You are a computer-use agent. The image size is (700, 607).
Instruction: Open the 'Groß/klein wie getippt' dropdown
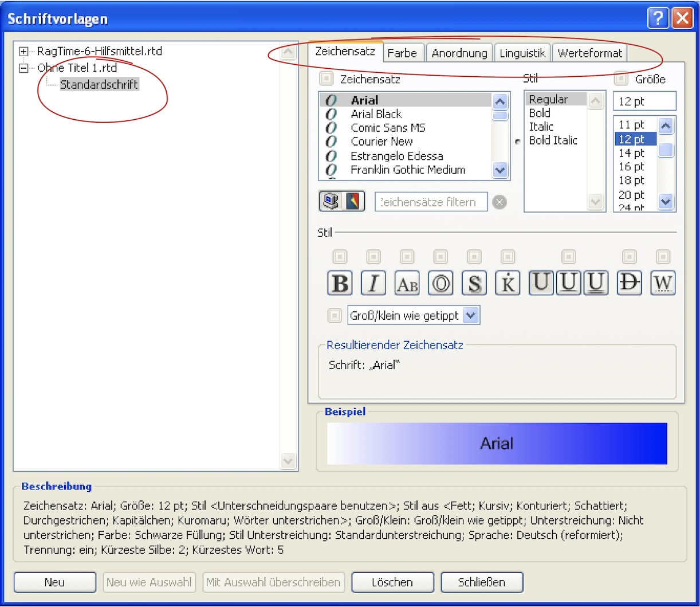click(x=471, y=316)
